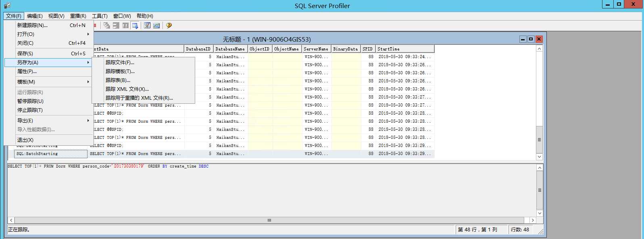Click the DatabaseName column header

point(230,49)
